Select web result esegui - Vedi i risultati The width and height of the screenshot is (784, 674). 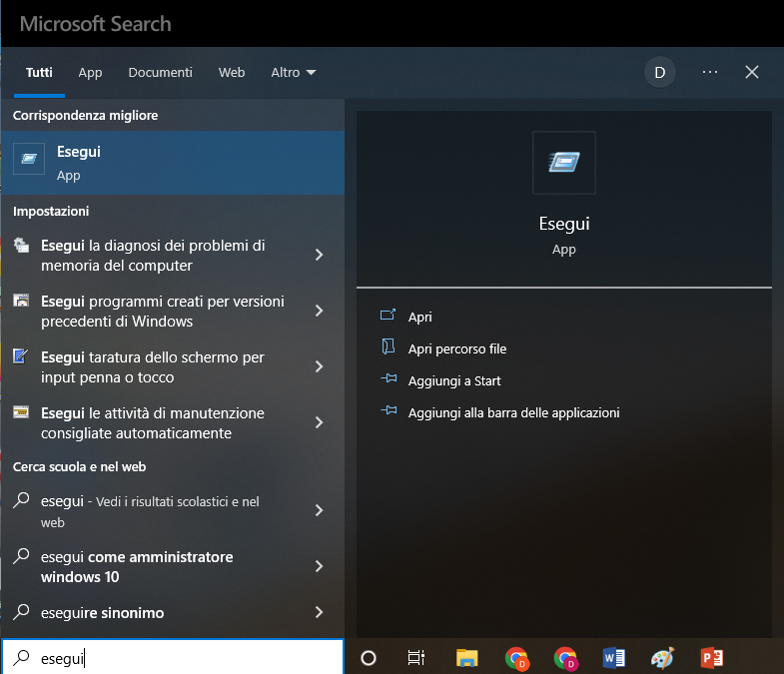(x=150, y=511)
